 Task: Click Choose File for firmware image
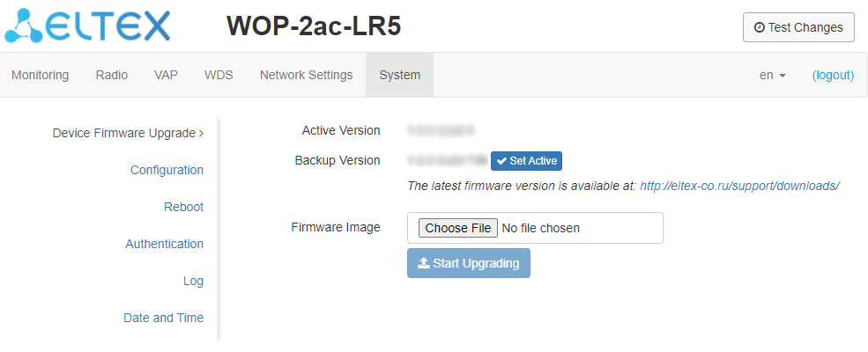click(x=457, y=228)
